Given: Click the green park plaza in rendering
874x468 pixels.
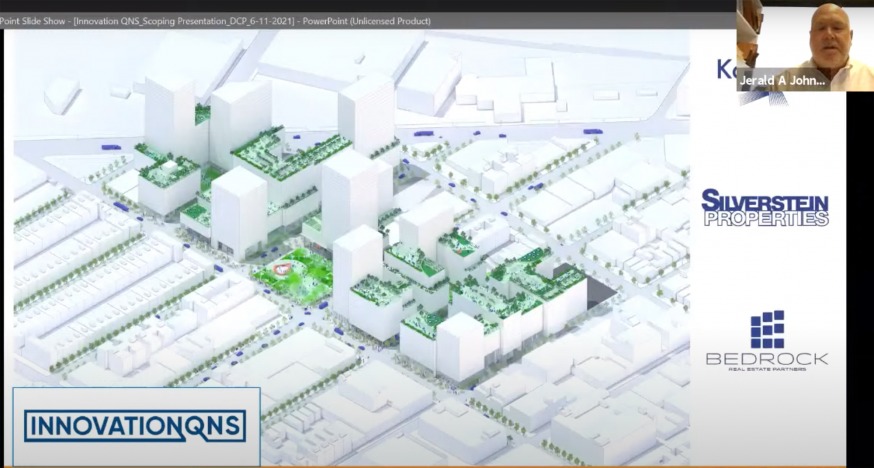Looking at the screenshot, I should click(292, 276).
